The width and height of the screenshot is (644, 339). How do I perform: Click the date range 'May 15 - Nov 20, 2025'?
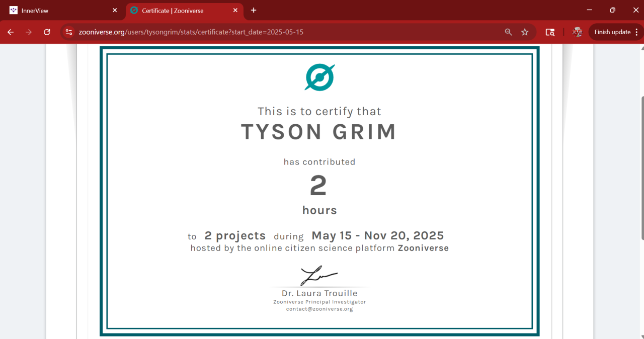click(378, 235)
